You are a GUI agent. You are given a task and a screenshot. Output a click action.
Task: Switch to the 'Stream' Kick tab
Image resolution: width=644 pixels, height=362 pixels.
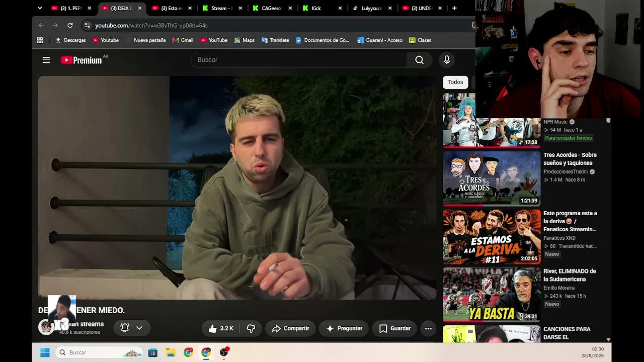click(x=222, y=8)
